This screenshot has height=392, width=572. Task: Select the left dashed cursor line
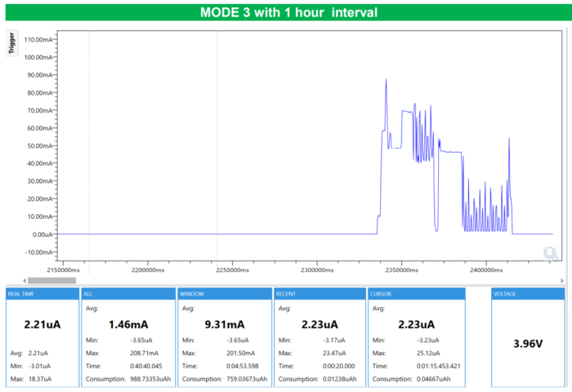click(89, 147)
